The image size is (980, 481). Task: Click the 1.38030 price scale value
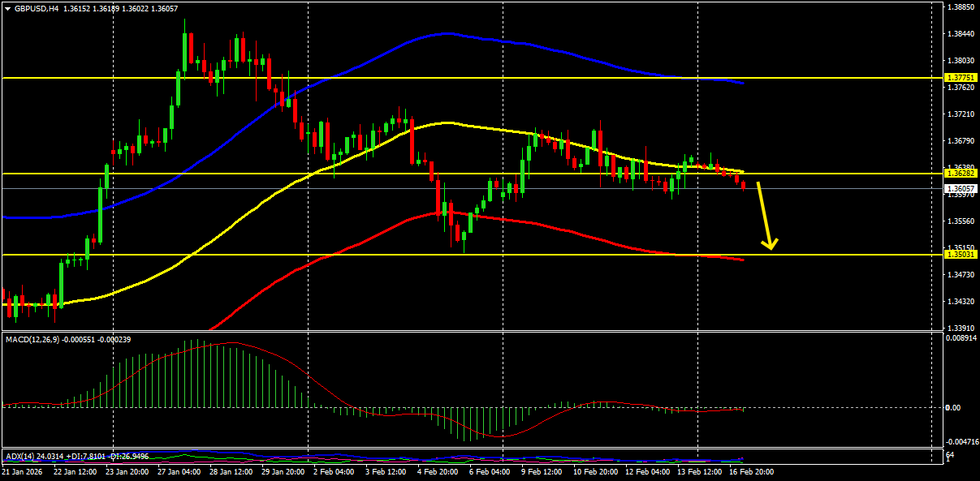(961, 61)
